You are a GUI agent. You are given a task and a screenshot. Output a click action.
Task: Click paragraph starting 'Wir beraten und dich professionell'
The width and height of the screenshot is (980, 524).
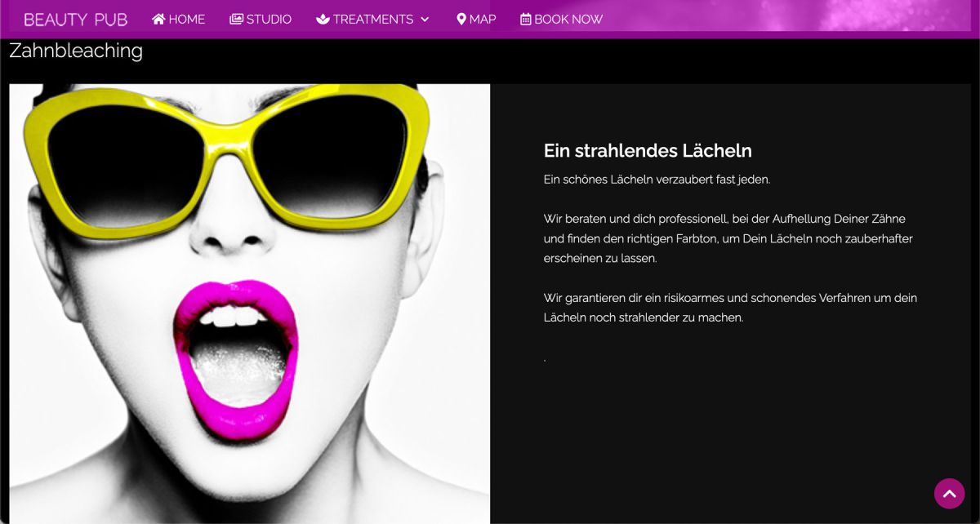(728, 238)
